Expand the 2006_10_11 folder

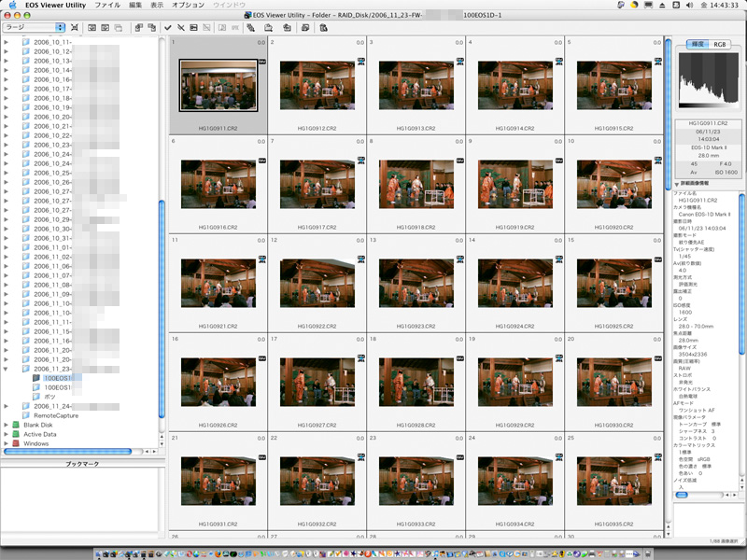click(x=7, y=42)
